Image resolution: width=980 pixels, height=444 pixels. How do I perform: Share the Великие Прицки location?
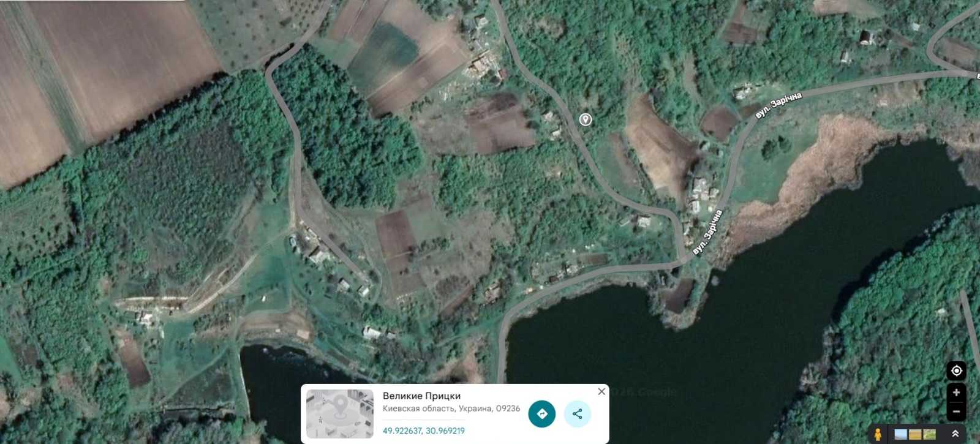[578, 414]
